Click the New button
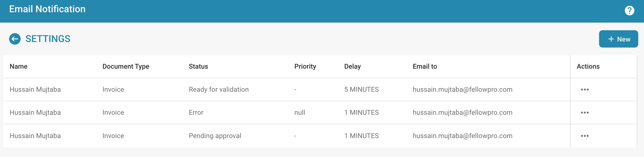The height and width of the screenshot is (157, 644). (618, 39)
